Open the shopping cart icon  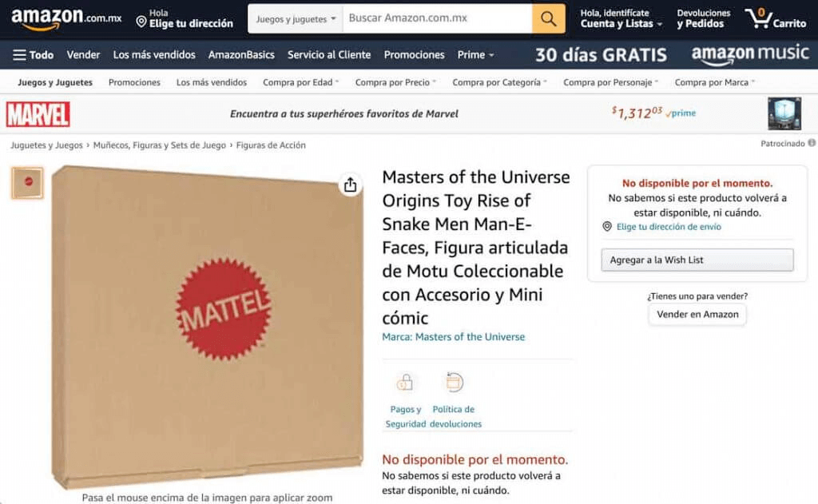pyautogui.click(x=775, y=19)
